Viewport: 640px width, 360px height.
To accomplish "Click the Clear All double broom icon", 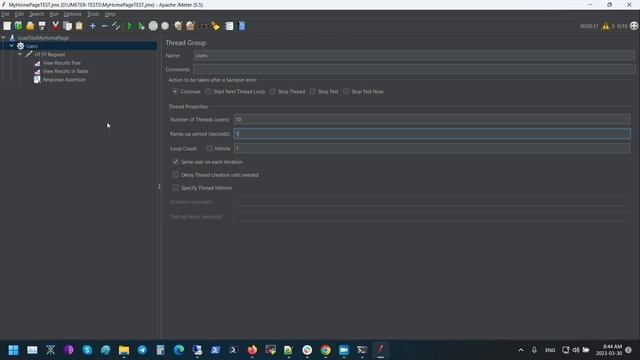I will (x=190, y=26).
